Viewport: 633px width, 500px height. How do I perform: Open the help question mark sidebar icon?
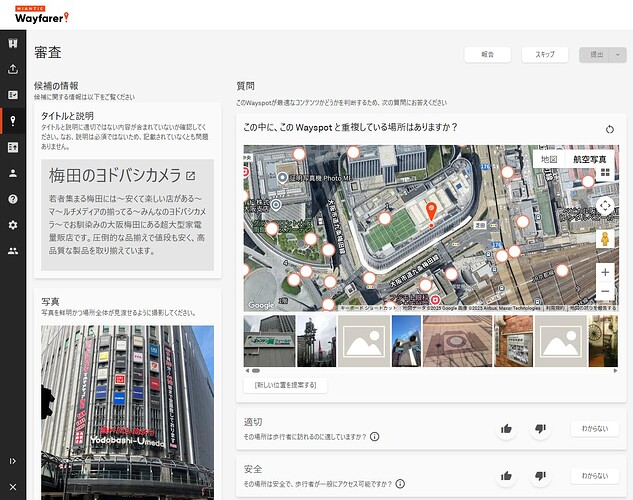pyautogui.click(x=13, y=199)
